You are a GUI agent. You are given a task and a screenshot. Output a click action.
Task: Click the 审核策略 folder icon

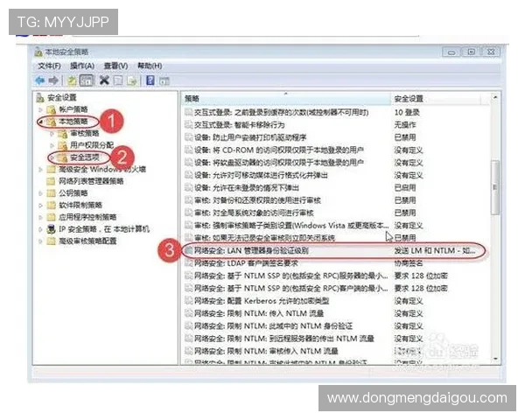[x=63, y=134]
